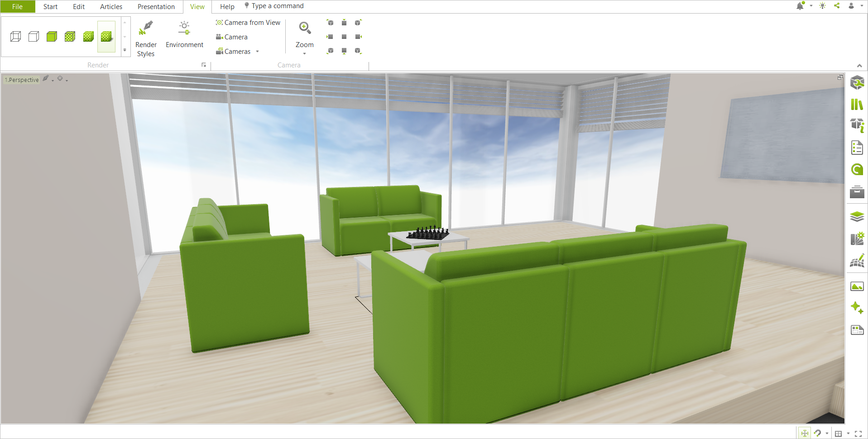Viewport: 868px width, 439px height.
Task: Switch to the Start tab
Action: pos(50,6)
